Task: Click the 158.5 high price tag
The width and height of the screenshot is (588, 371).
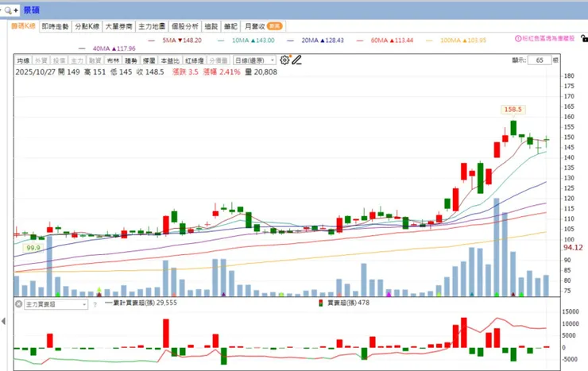Action: [x=513, y=110]
